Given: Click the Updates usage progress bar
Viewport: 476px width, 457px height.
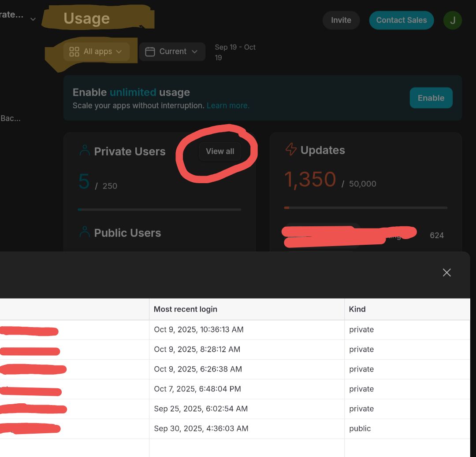Looking at the screenshot, I should pyautogui.click(x=365, y=207).
